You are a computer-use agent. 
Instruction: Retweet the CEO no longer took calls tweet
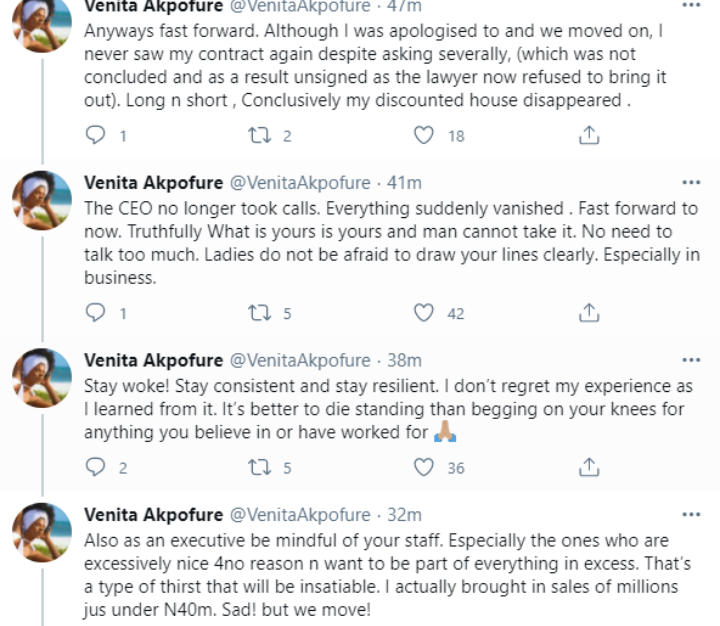(263, 314)
